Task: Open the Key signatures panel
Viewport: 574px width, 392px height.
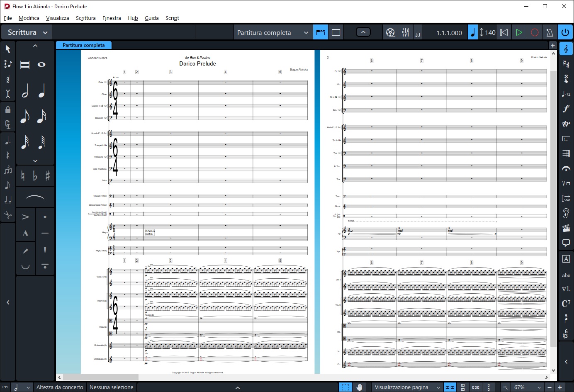Action: click(x=566, y=64)
